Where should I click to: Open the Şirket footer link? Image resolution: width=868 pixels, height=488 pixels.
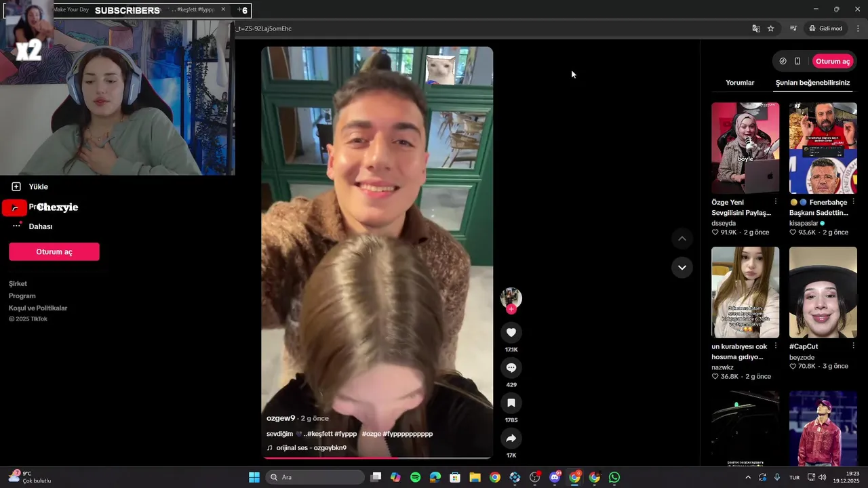18,284
